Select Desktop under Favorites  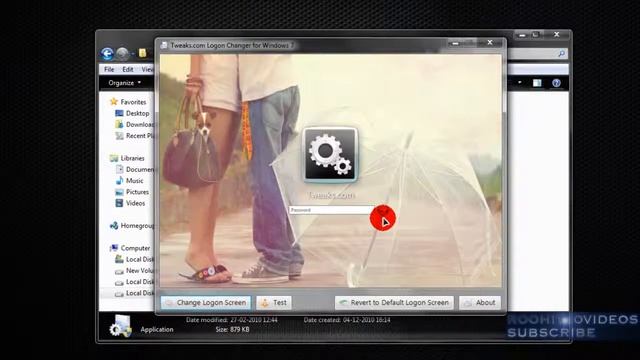[x=138, y=113]
